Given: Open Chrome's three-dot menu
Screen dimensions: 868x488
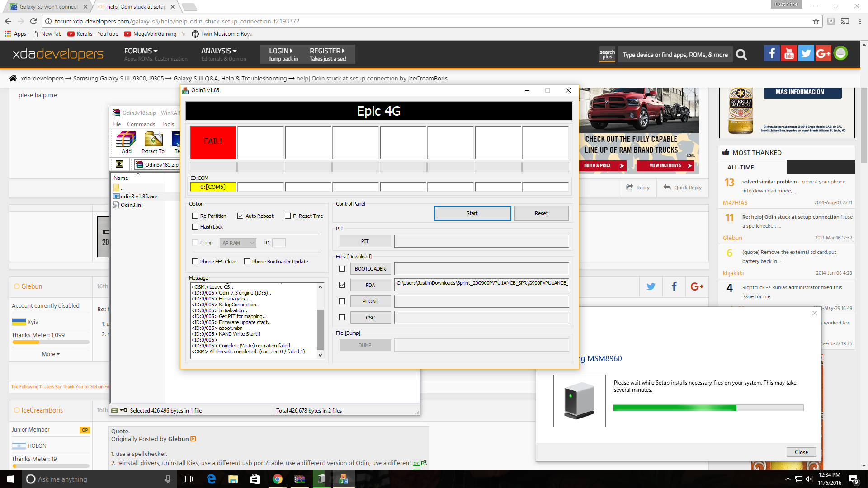Looking at the screenshot, I should tap(860, 21).
